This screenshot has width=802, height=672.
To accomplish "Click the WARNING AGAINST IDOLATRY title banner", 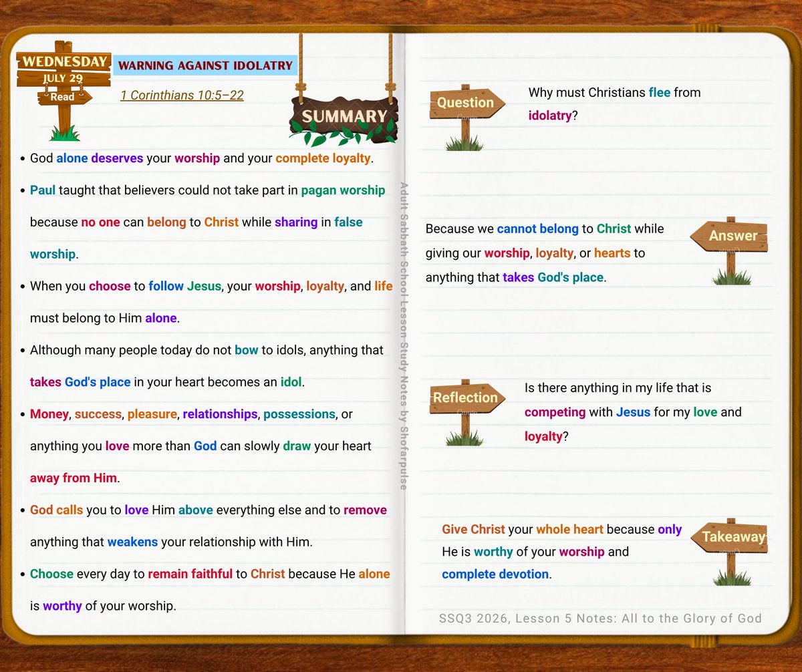I will (205, 65).
